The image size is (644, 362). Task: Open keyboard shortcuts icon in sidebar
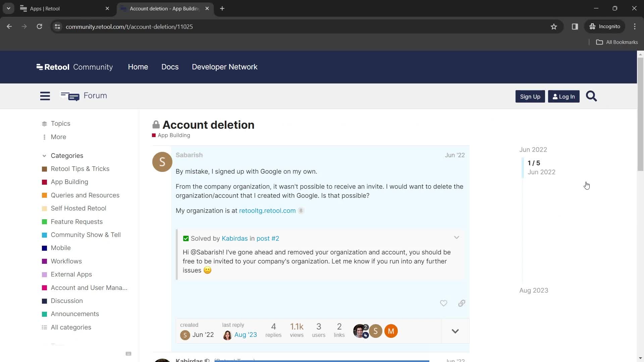pyautogui.click(x=128, y=354)
